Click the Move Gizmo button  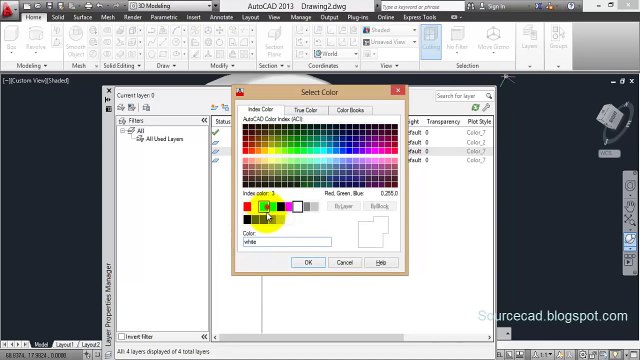493,39
